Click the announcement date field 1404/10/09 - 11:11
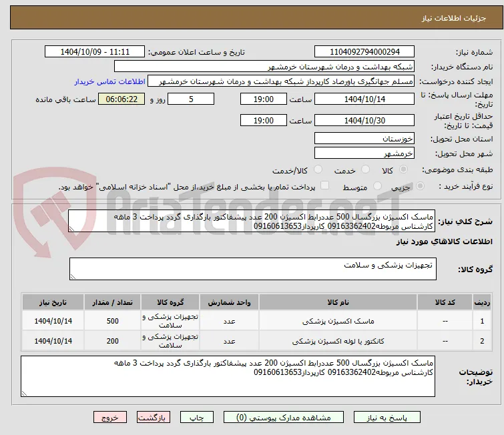 [95, 52]
